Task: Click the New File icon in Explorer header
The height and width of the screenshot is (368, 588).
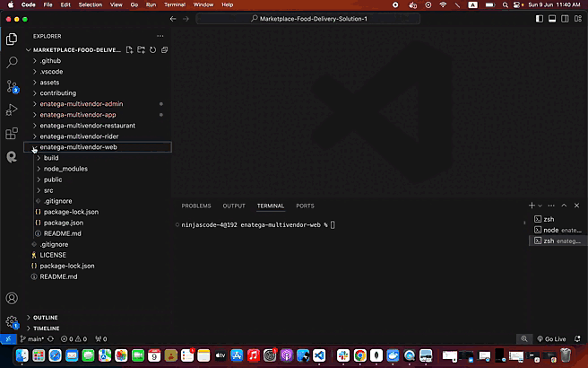Action: point(130,50)
